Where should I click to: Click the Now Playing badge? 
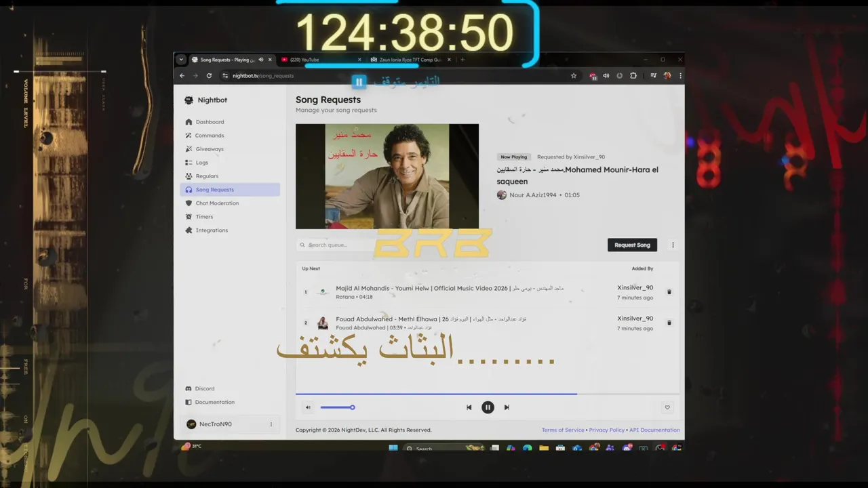point(513,157)
